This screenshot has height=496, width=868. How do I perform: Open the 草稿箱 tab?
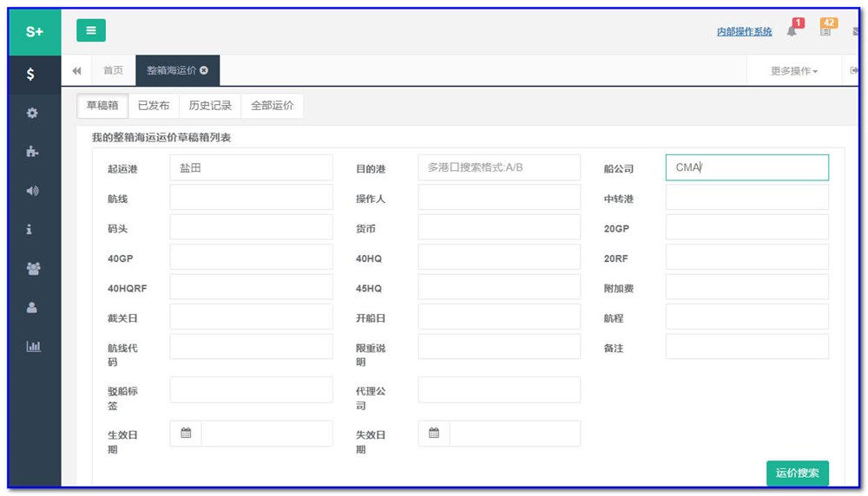tap(102, 105)
